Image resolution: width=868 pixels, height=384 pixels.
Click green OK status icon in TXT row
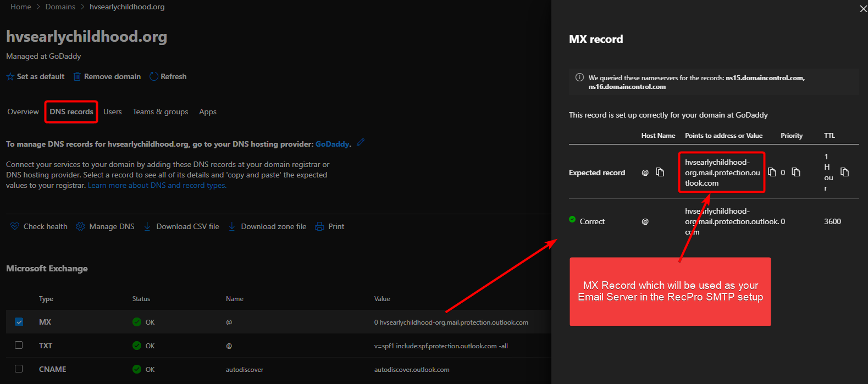coord(137,346)
